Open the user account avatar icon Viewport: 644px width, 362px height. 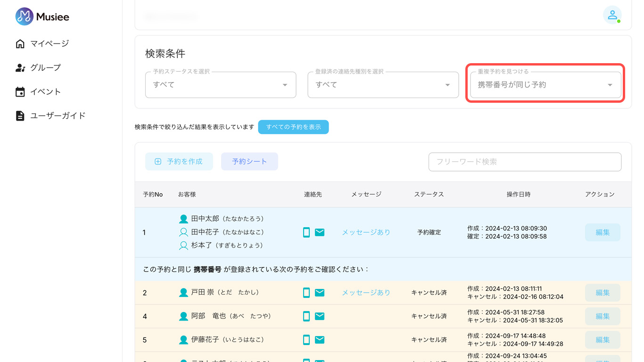click(612, 15)
